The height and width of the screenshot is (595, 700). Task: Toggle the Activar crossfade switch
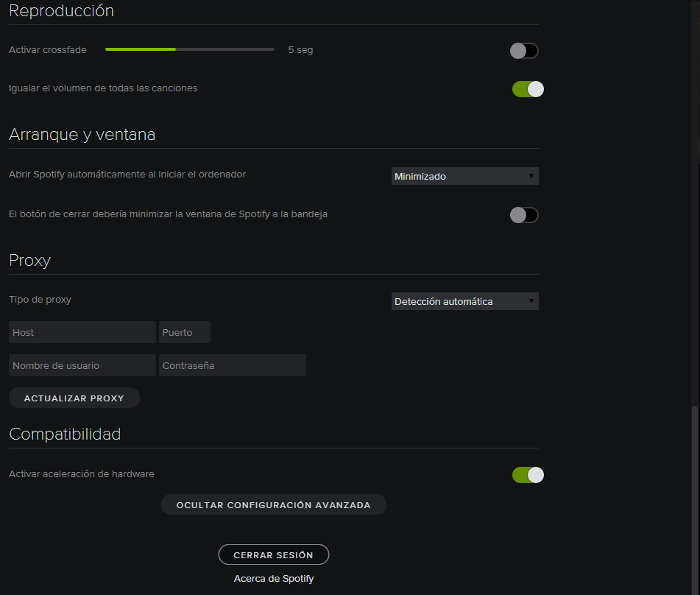click(x=524, y=51)
